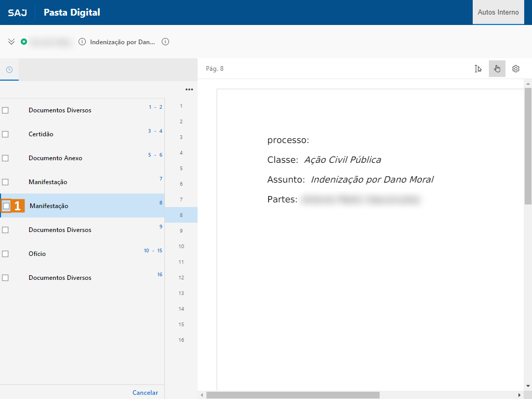Click the horizontal scrollbar thumb of viewer

[x=293, y=395]
